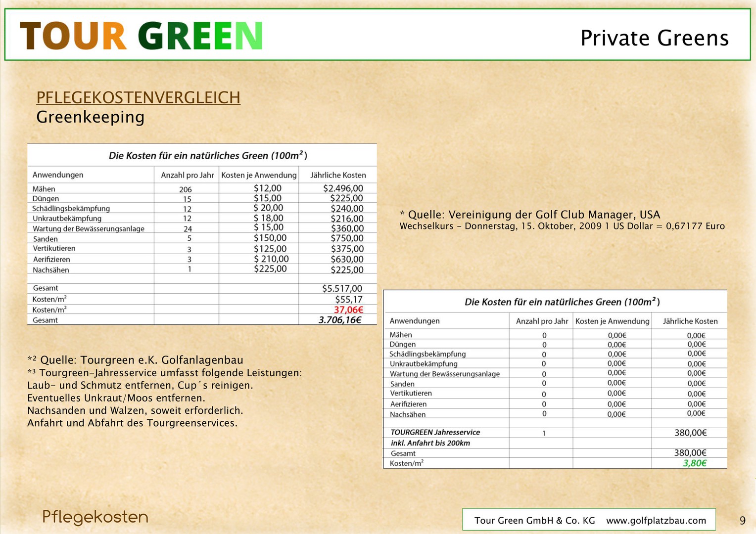Select 'Tour Green GmbH & Co. KG' footer text
Image resolution: width=756 pixels, height=534 pixels.
point(535,521)
